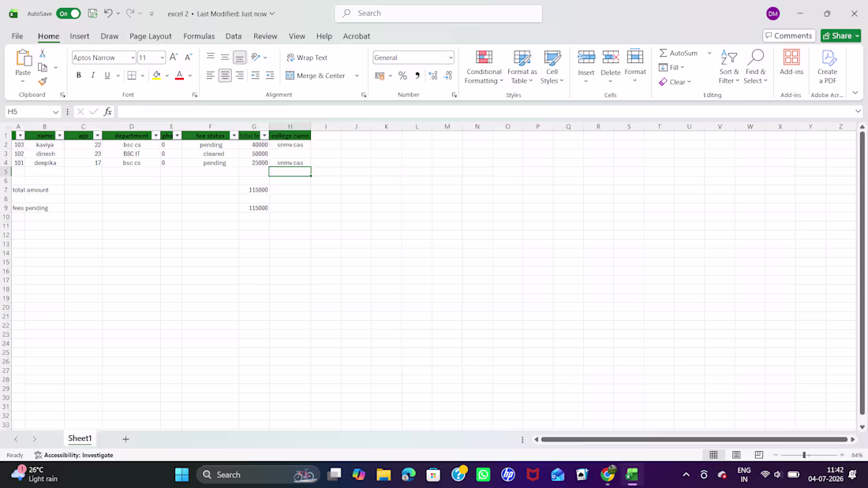Click Decrease Decimal icon
868x488 pixels.
click(448, 76)
